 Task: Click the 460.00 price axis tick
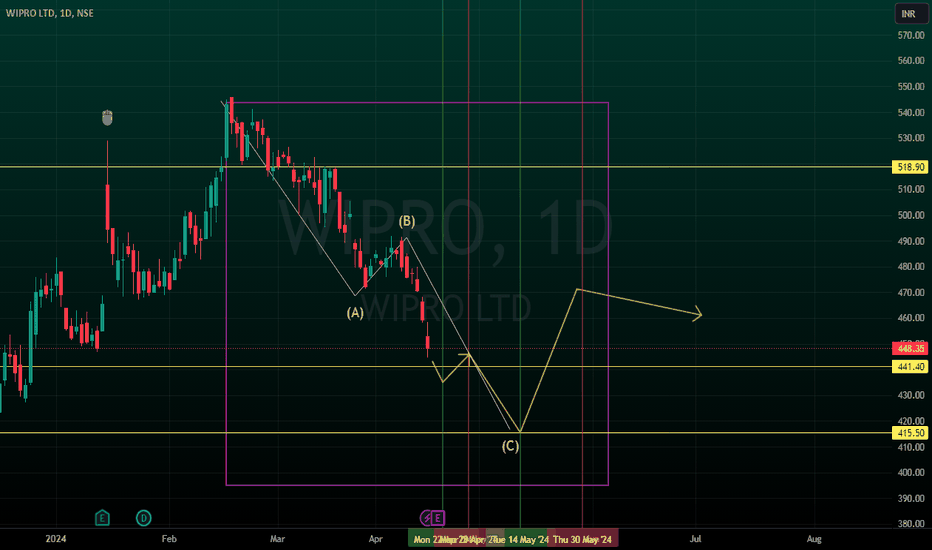[911, 318]
